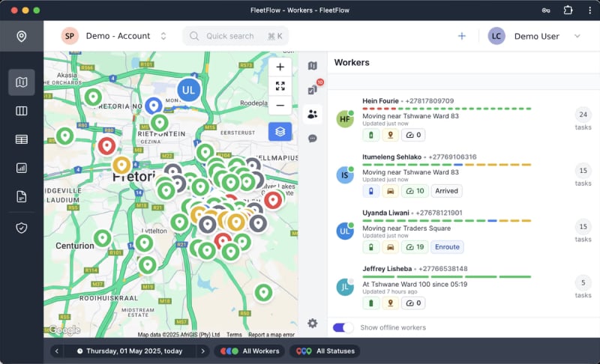Open the analytics chart view in sidebar
The image size is (600, 364).
tap(22, 168)
